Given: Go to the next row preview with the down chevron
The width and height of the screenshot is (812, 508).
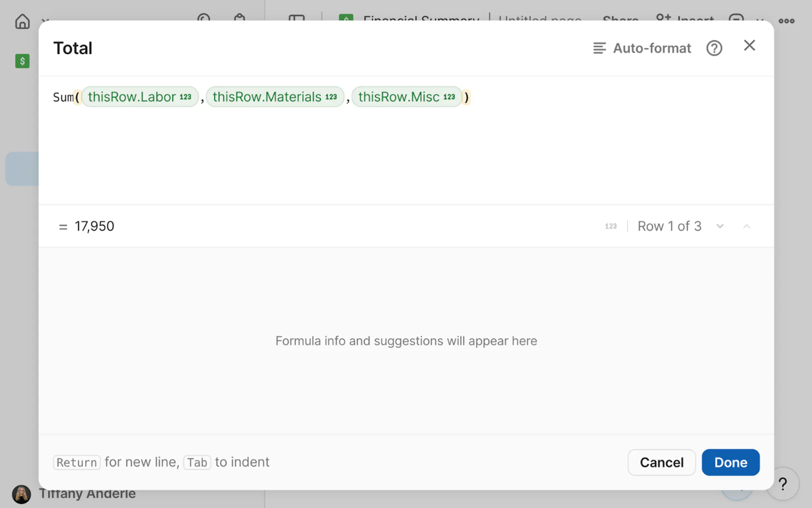Looking at the screenshot, I should (720, 226).
